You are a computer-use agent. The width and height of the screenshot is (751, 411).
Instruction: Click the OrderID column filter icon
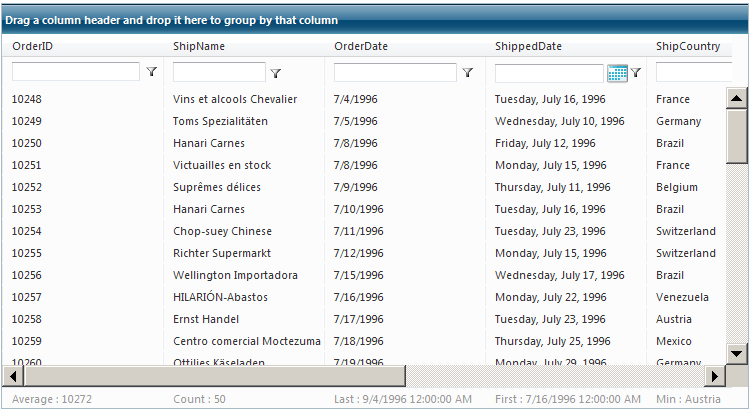(x=152, y=72)
